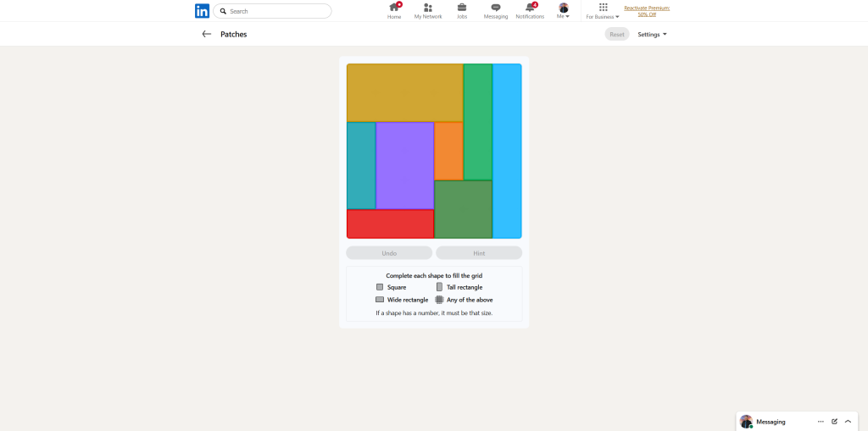Select the orange patch

pyautogui.click(x=448, y=151)
